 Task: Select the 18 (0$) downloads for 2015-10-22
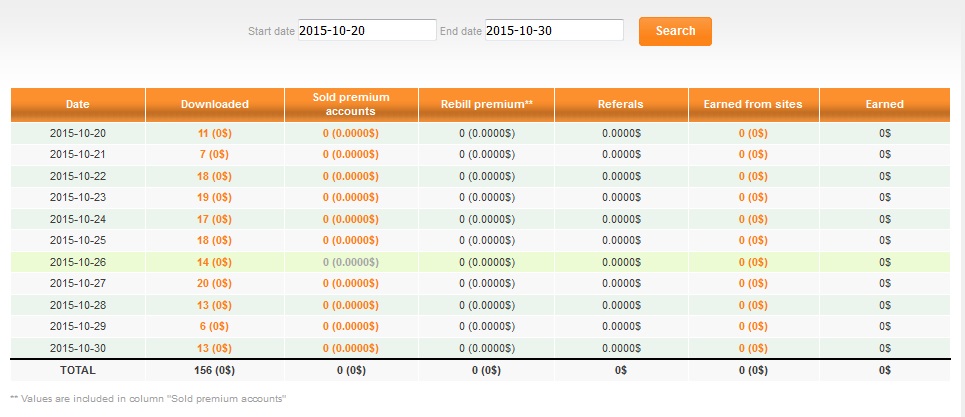tap(215, 177)
